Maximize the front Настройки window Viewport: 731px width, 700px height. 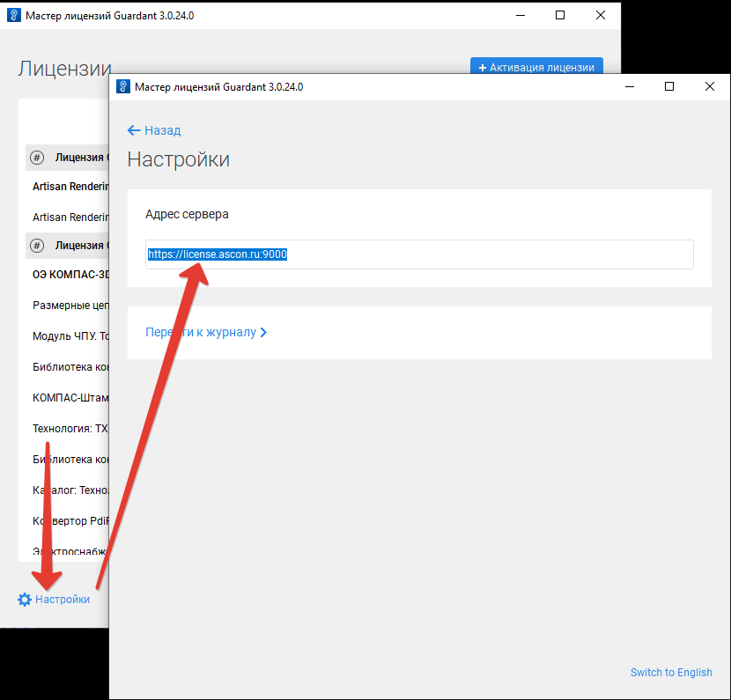point(669,86)
